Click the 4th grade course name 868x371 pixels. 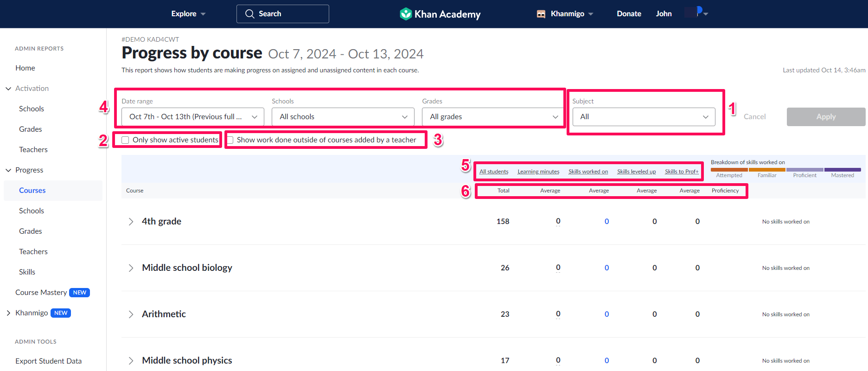coord(161,222)
